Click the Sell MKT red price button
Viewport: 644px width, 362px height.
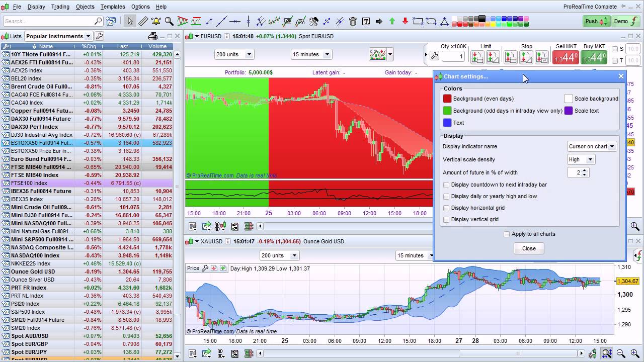tap(566, 58)
